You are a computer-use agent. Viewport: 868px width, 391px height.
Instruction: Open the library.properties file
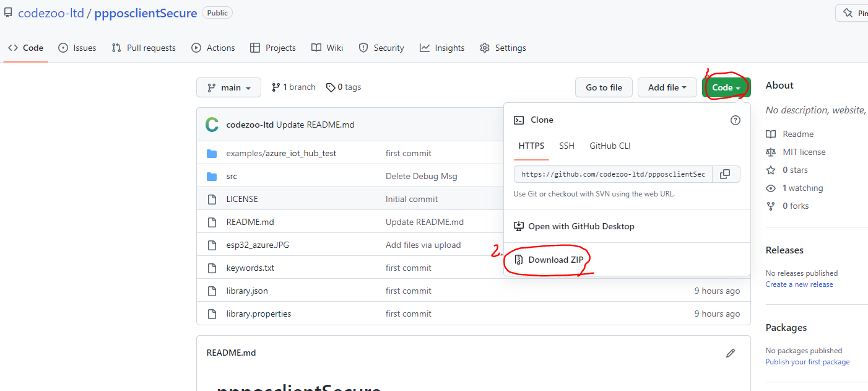tap(259, 314)
